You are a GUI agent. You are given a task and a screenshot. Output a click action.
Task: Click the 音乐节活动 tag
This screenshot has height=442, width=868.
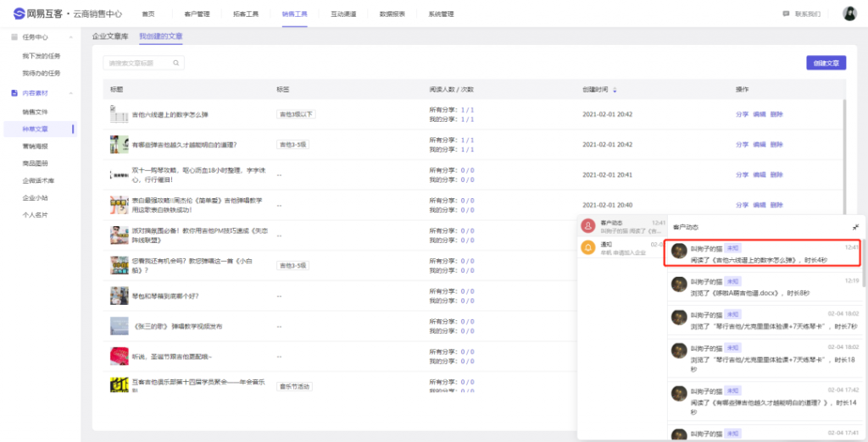(294, 387)
